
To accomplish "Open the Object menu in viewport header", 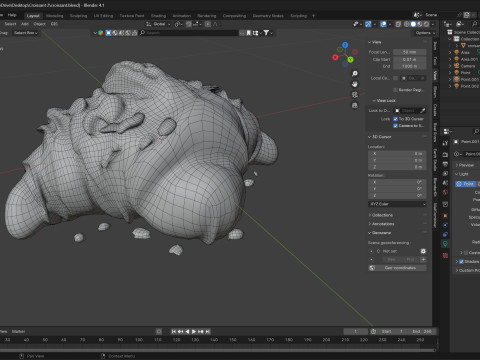I will (39, 24).
